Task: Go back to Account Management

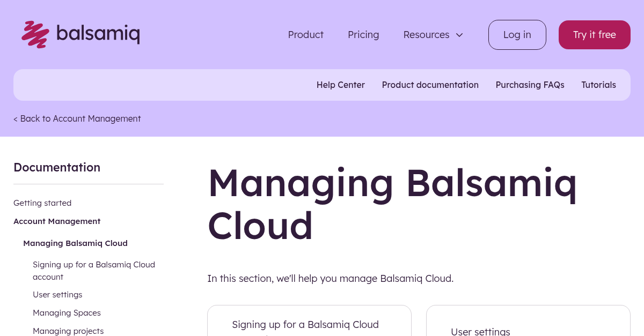Action: (x=77, y=118)
